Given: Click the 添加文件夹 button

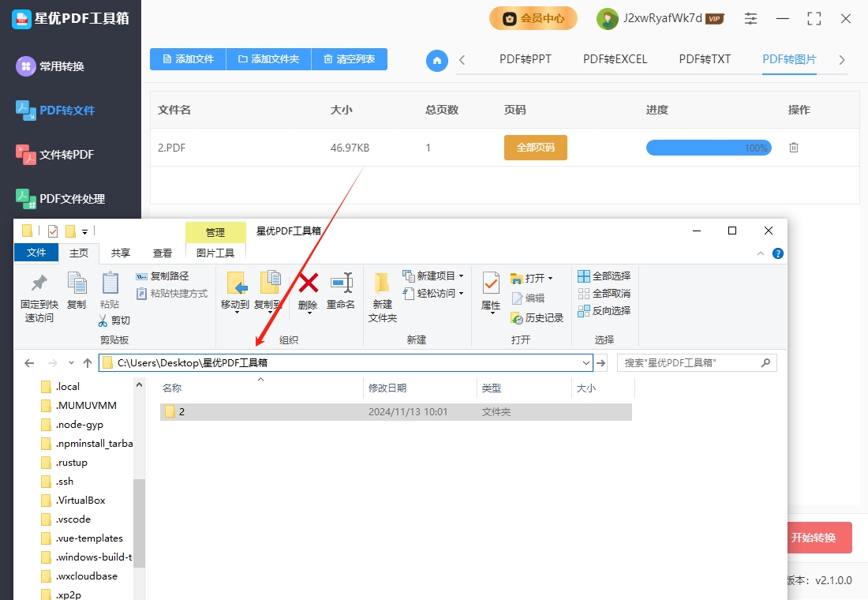Looking at the screenshot, I should point(268,59).
